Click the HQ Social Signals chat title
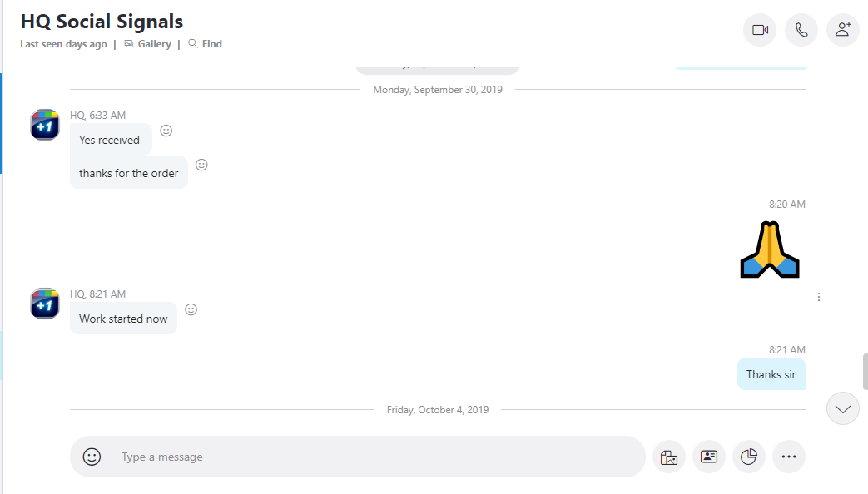This screenshot has width=868, height=494. click(x=102, y=22)
